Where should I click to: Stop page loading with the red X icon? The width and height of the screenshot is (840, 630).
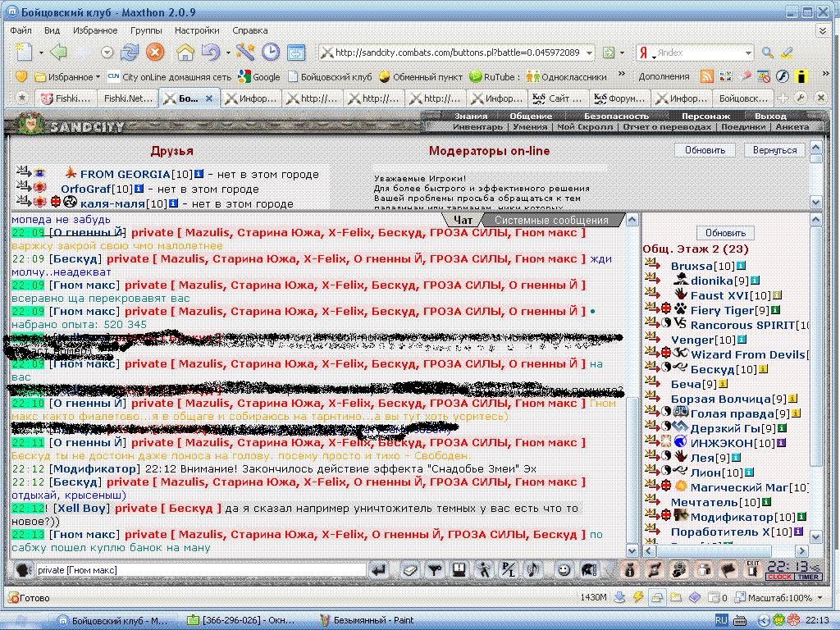155,52
